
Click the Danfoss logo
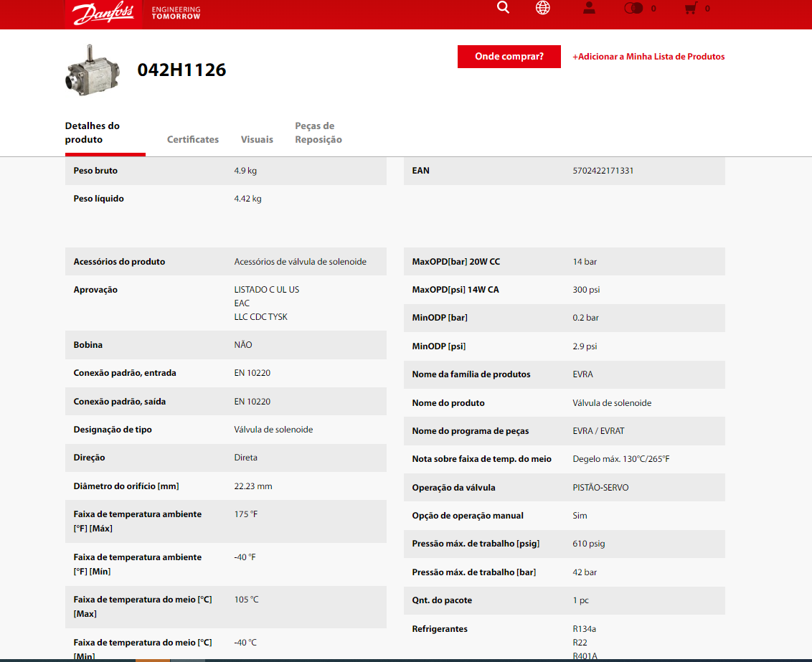coord(103,14)
